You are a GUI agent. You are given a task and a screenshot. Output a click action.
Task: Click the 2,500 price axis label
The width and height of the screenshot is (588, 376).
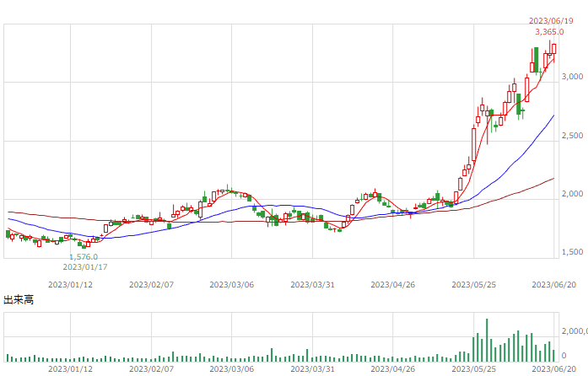[x=572, y=136]
